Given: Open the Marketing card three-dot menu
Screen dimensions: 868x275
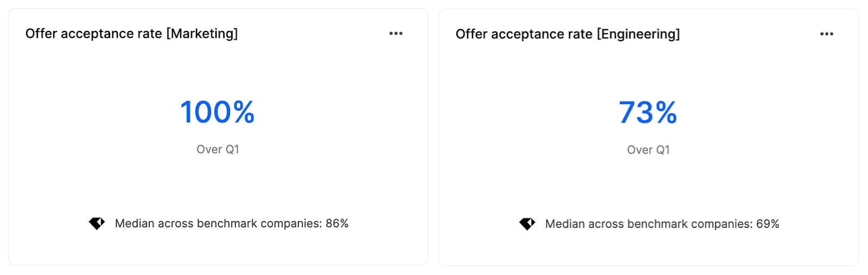Looking at the screenshot, I should tap(396, 34).
